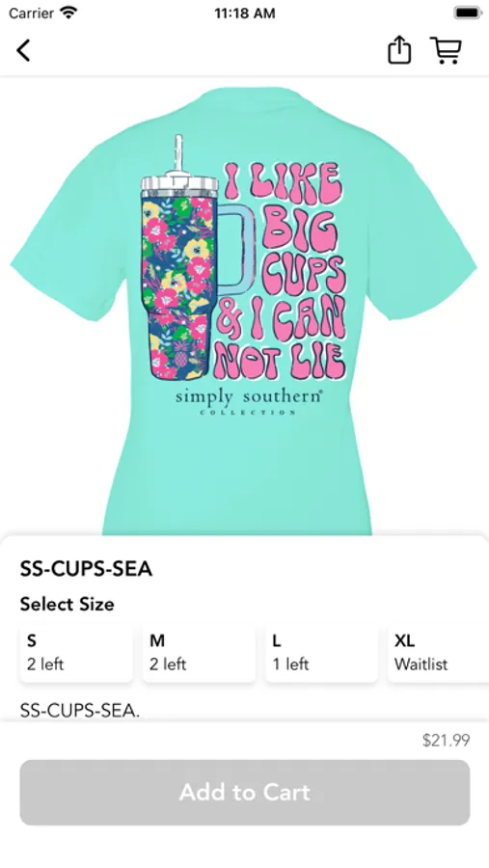Viewport: 489px width, 868px height.
Task: Tap the Select Size heading
Action: pos(67,604)
